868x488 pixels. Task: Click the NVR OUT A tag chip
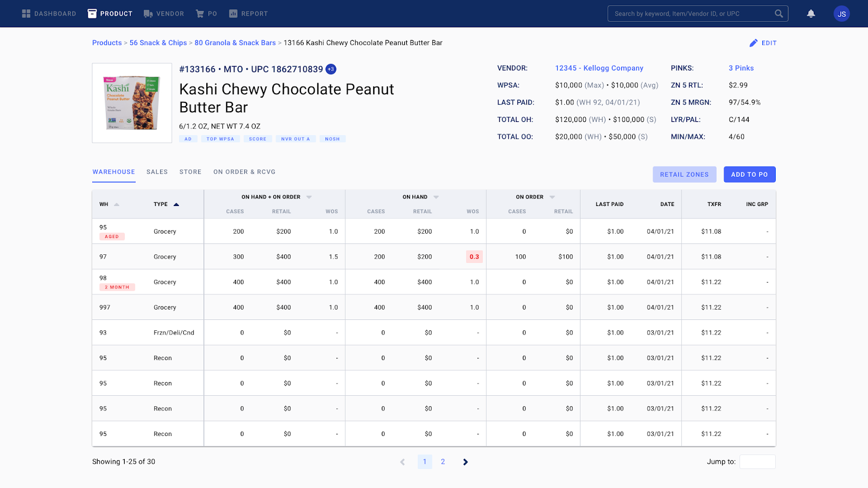(x=296, y=139)
